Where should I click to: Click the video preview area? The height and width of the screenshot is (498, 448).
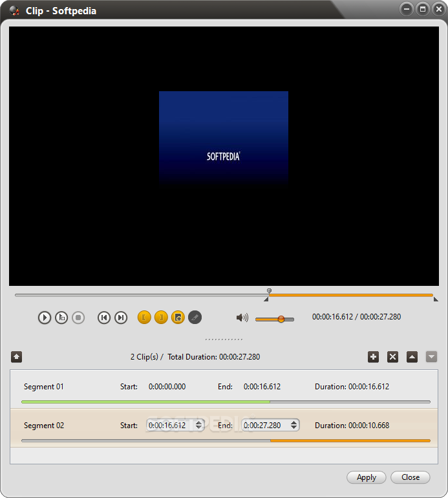click(224, 156)
